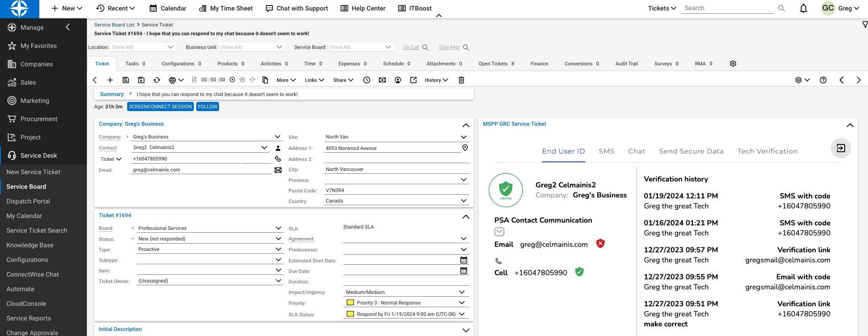This screenshot has width=868, height=336.
Task: Start the ticket timer
Action: pyautogui.click(x=232, y=80)
